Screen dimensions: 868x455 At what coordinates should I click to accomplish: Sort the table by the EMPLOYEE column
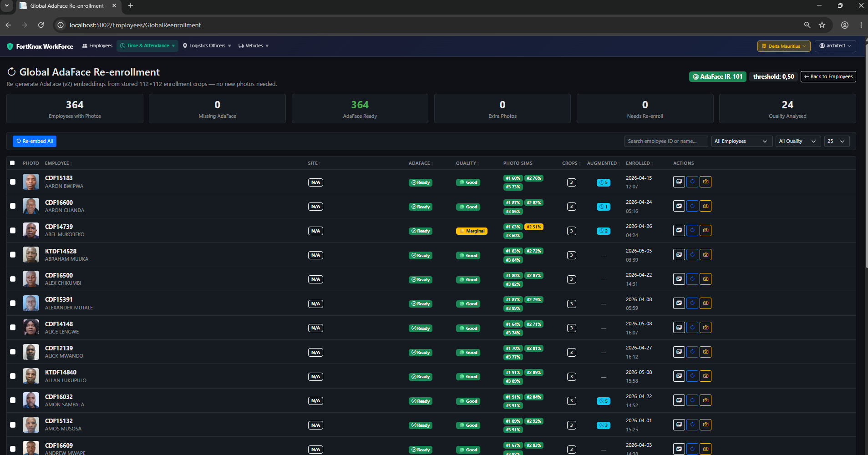58,163
